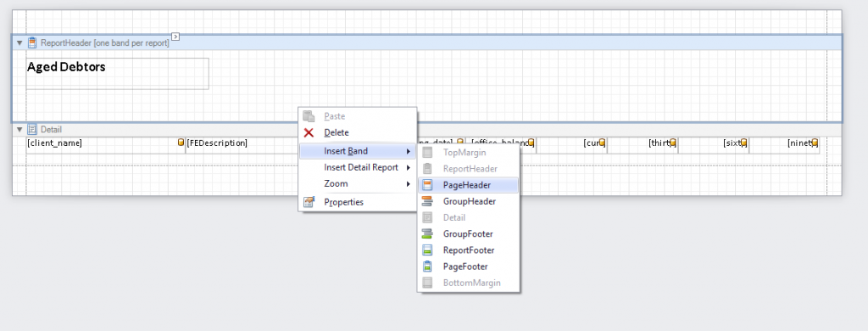Screen dimensions: 868x331
Task: Click the Properties icon in context menu
Action: click(309, 202)
